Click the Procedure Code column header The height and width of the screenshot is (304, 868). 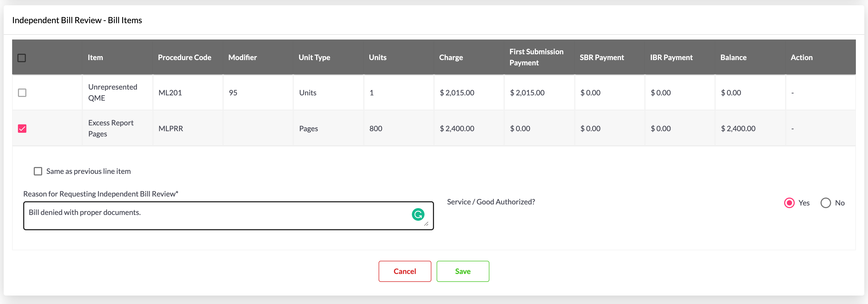point(184,58)
